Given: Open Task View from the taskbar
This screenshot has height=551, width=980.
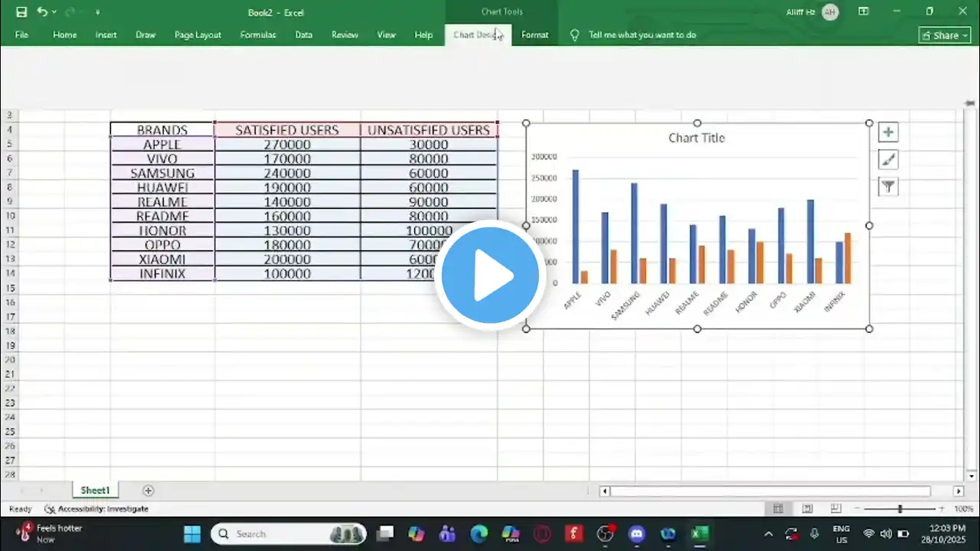Looking at the screenshot, I should click(x=385, y=533).
